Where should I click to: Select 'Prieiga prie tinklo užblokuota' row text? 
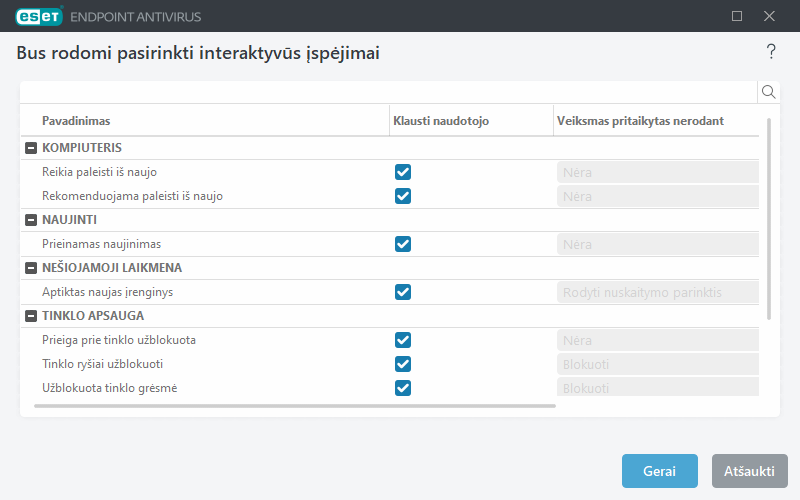(118, 340)
